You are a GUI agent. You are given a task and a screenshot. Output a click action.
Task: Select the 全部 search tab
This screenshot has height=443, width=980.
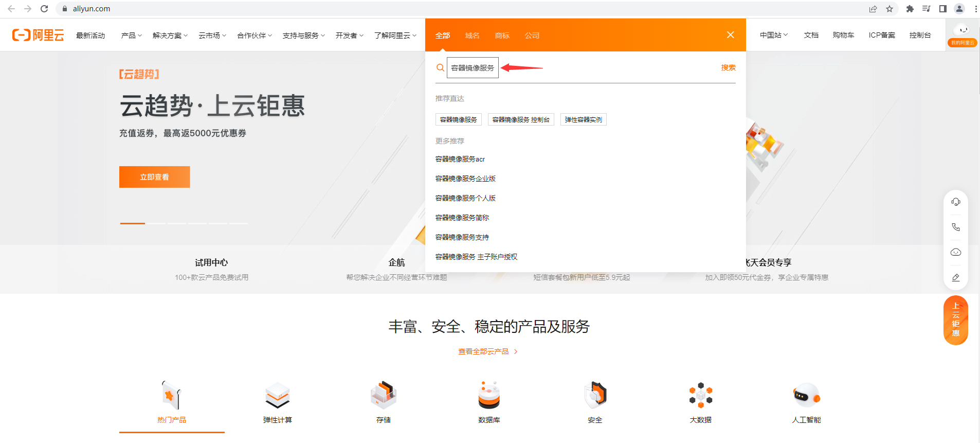443,36
